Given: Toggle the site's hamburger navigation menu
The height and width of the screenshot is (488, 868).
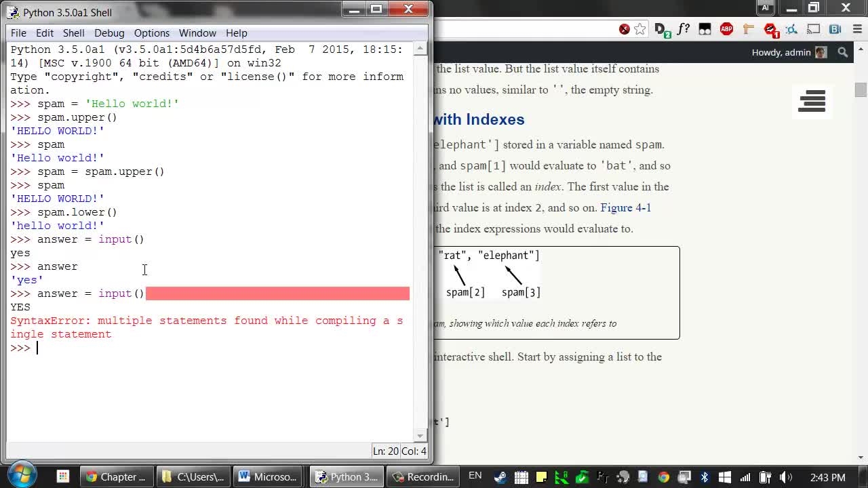Looking at the screenshot, I should click(812, 101).
